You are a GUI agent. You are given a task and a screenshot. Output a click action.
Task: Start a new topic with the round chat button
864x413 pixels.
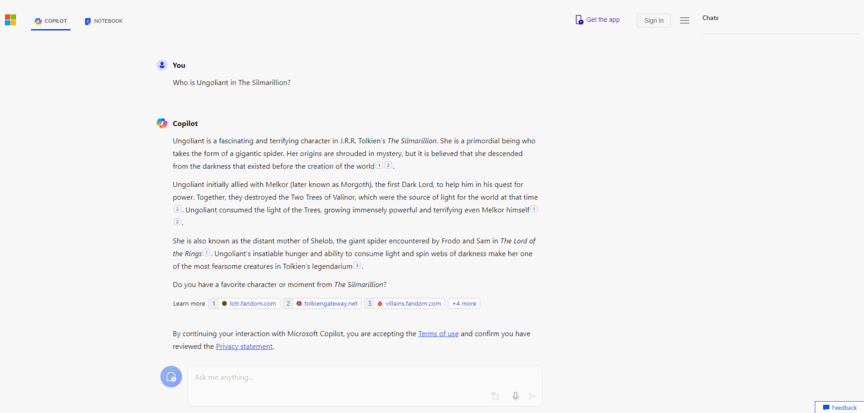click(171, 377)
